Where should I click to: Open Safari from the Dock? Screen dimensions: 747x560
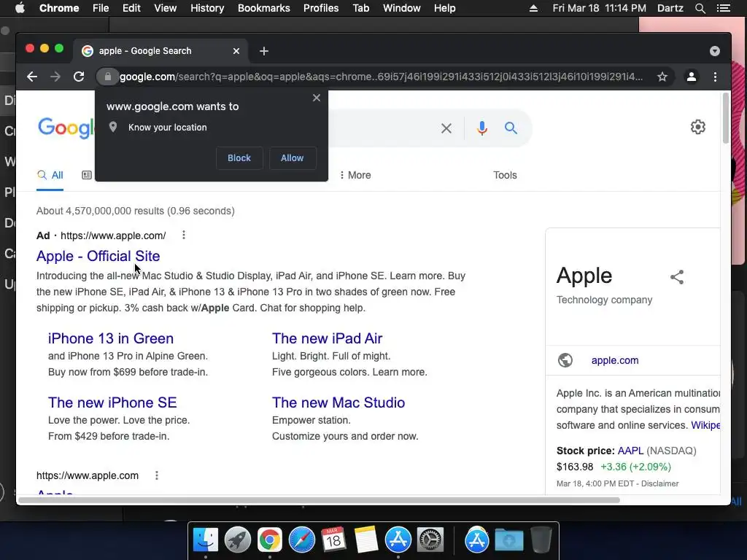coord(302,540)
